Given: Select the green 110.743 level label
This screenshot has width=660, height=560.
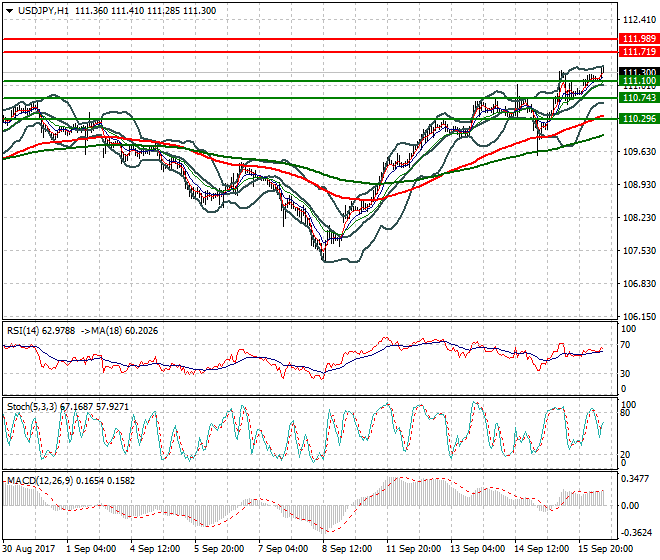Looking at the screenshot, I should [639, 98].
